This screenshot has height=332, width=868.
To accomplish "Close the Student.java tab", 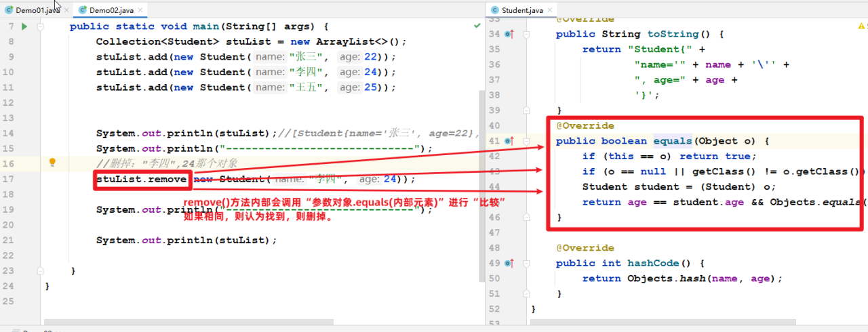I will tap(549, 9).
